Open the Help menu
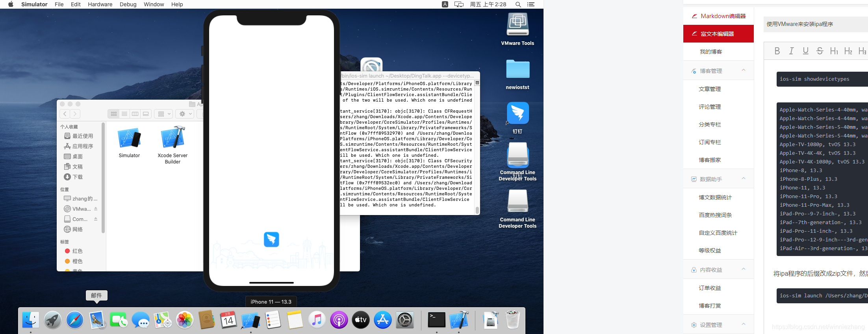868x334 pixels. [177, 4]
